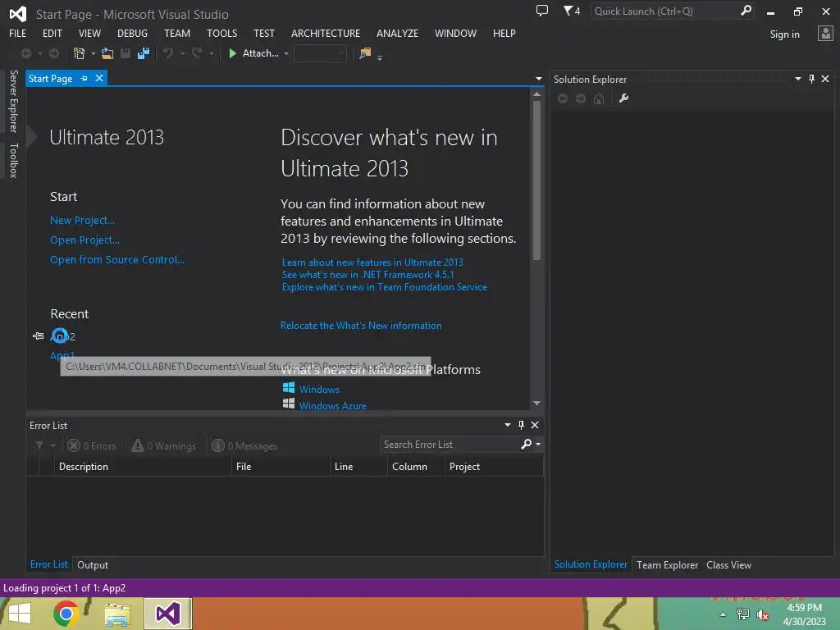Click Solution Explorer Home icon
Image resolution: width=840 pixels, height=630 pixels.
(599, 98)
